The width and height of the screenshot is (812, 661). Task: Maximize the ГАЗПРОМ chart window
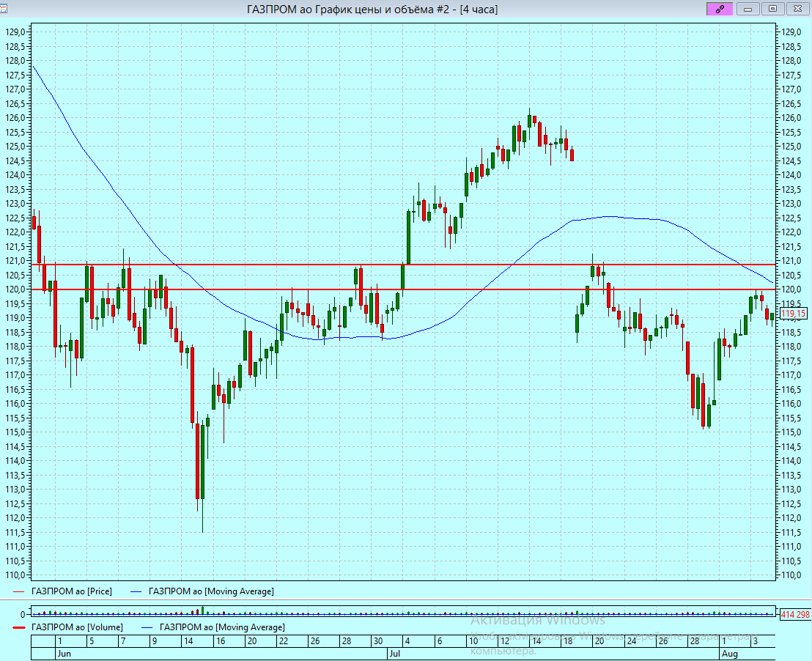click(x=772, y=9)
